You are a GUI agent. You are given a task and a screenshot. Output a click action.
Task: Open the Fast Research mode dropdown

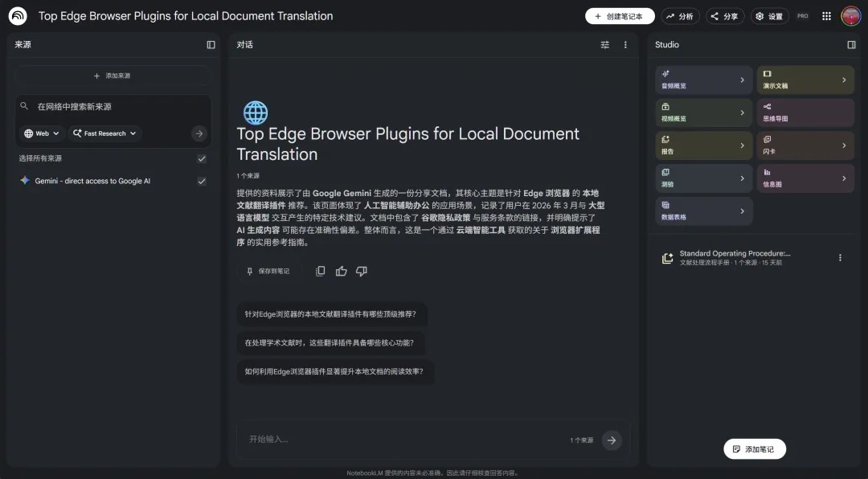(105, 133)
